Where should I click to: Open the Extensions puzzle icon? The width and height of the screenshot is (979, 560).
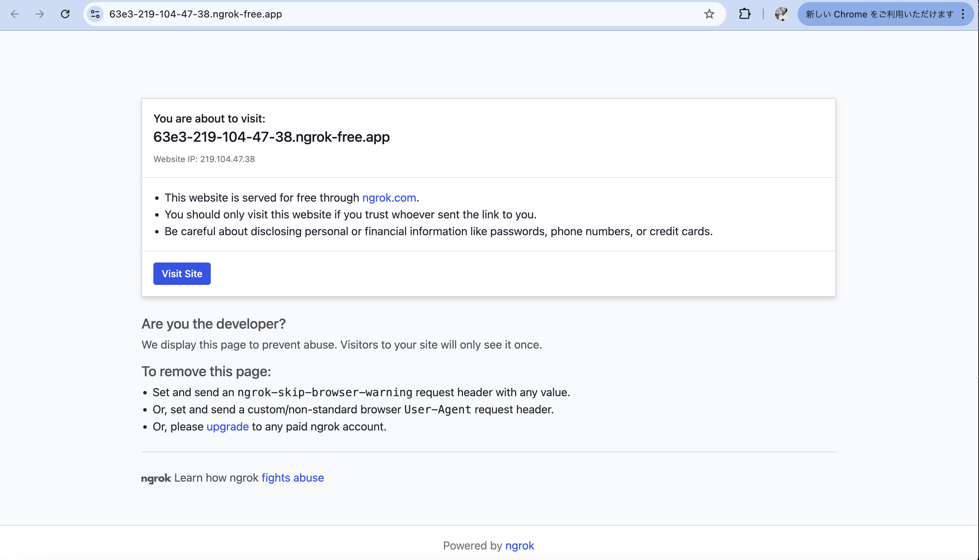point(744,14)
